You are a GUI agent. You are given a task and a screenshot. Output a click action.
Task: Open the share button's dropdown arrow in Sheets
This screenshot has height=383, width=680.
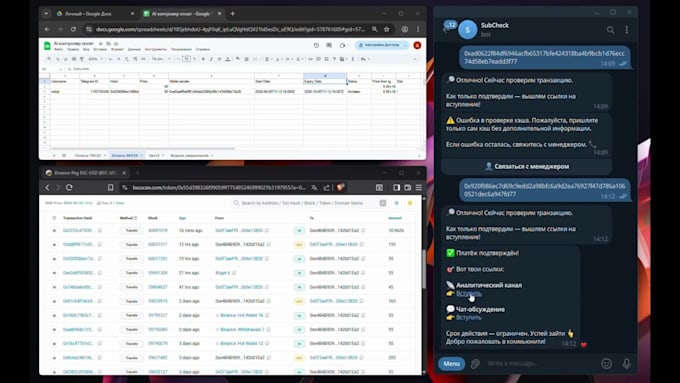pos(405,45)
